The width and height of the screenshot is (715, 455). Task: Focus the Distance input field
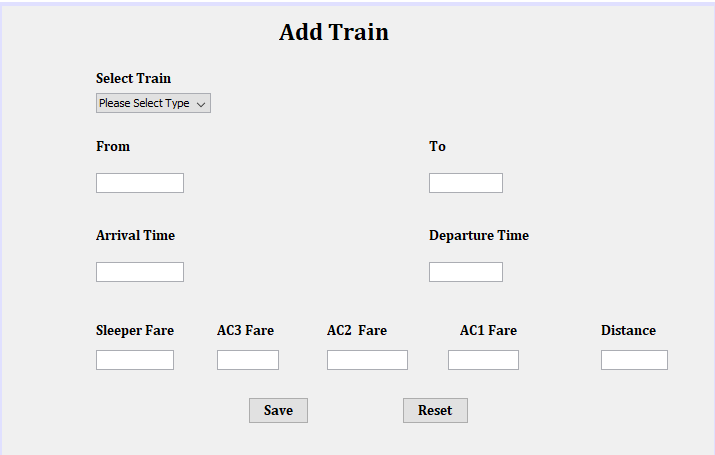tap(634, 360)
